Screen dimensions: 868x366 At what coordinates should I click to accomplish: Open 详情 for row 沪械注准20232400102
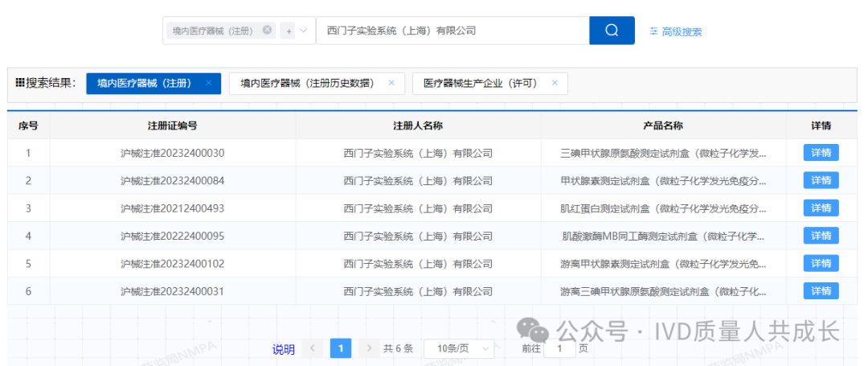click(821, 264)
